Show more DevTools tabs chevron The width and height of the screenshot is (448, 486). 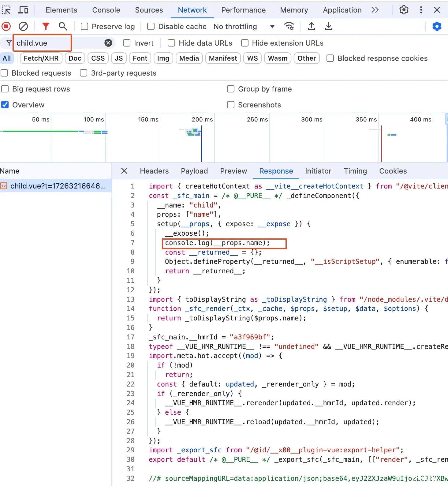pyautogui.click(x=375, y=10)
